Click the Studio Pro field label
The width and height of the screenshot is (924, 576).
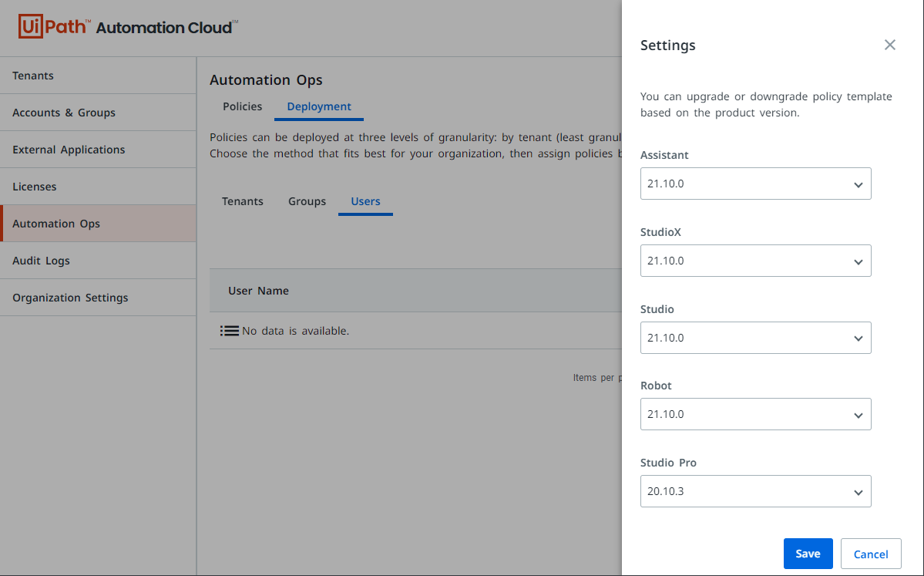click(668, 463)
